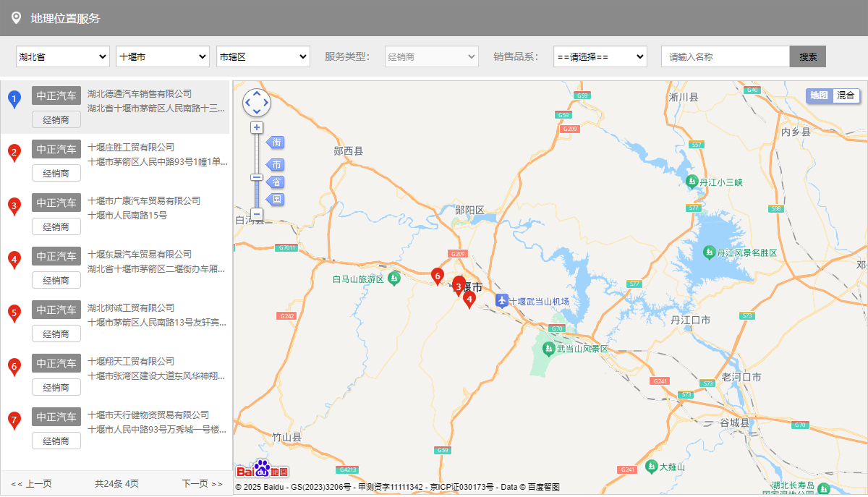Select red map marker number 4
The image size is (868, 497).
pos(469,300)
